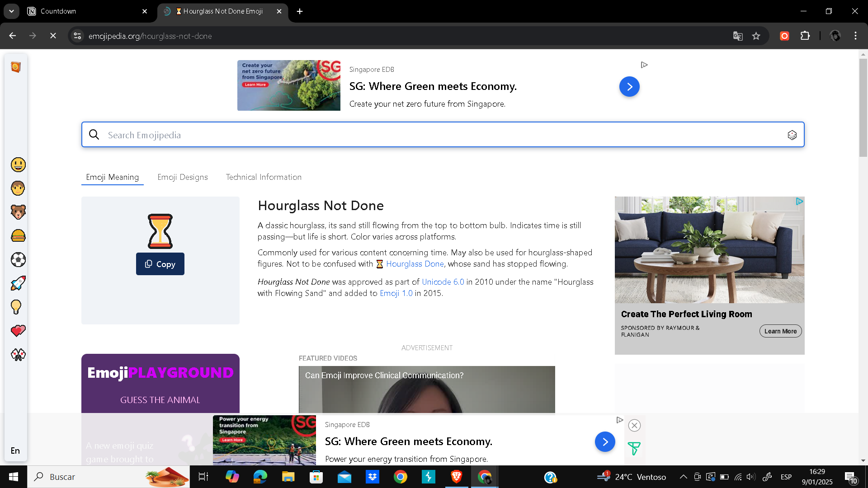868x488 pixels.
Task: Open the Chrome three-dot menu
Action: click(x=855, y=36)
